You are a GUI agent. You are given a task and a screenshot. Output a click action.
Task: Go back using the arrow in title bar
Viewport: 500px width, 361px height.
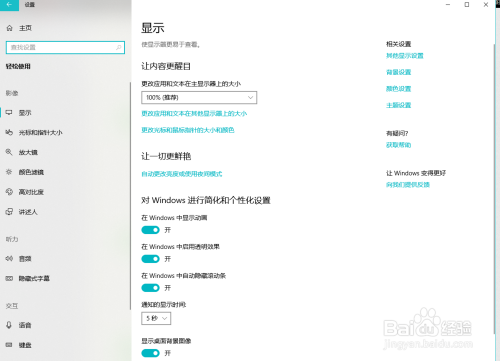9,5
